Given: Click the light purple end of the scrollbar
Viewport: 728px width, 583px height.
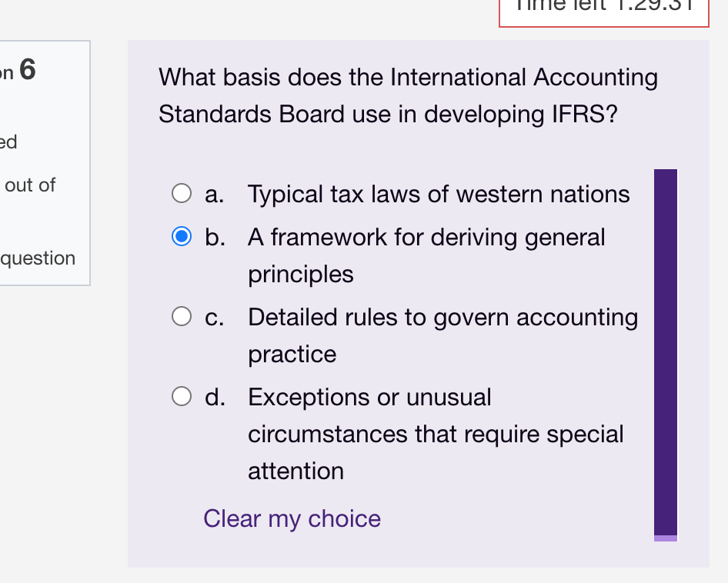Looking at the screenshot, I should (665, 538).
